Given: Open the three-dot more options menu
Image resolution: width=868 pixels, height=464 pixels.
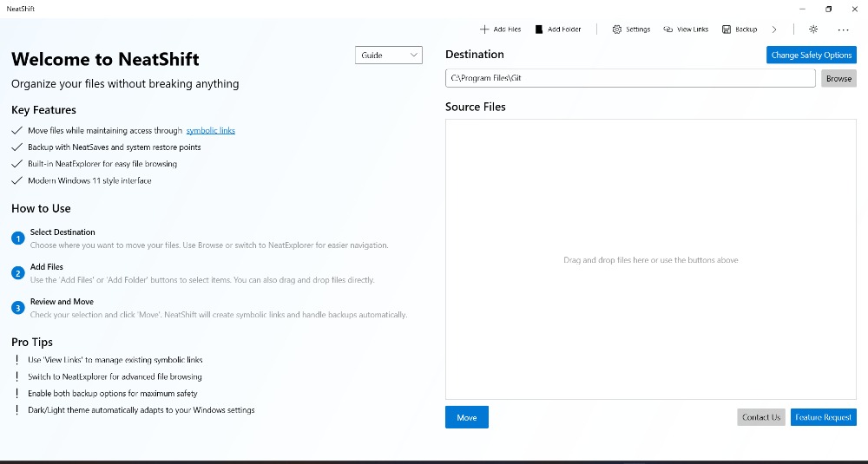Looking at the screenshot, I should pos(843,29).
